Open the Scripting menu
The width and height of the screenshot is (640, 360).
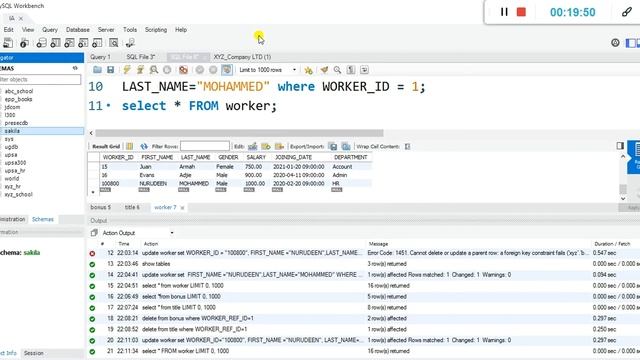(156, 30)
